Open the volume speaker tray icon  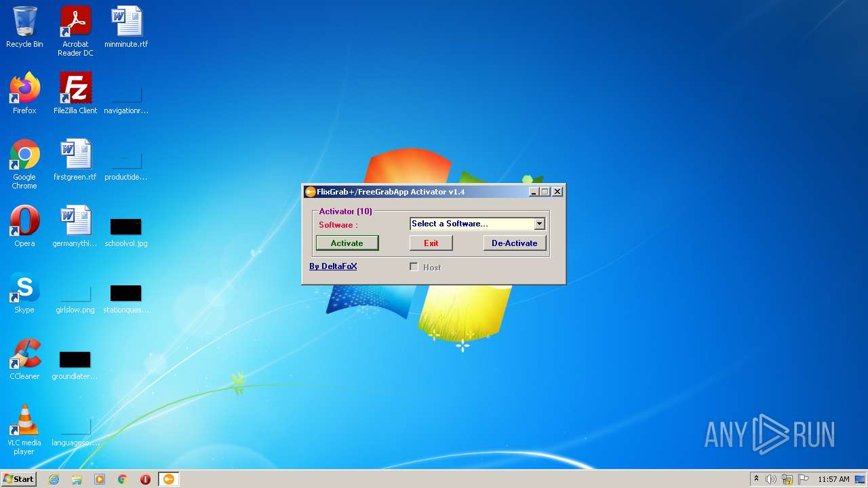771,479
